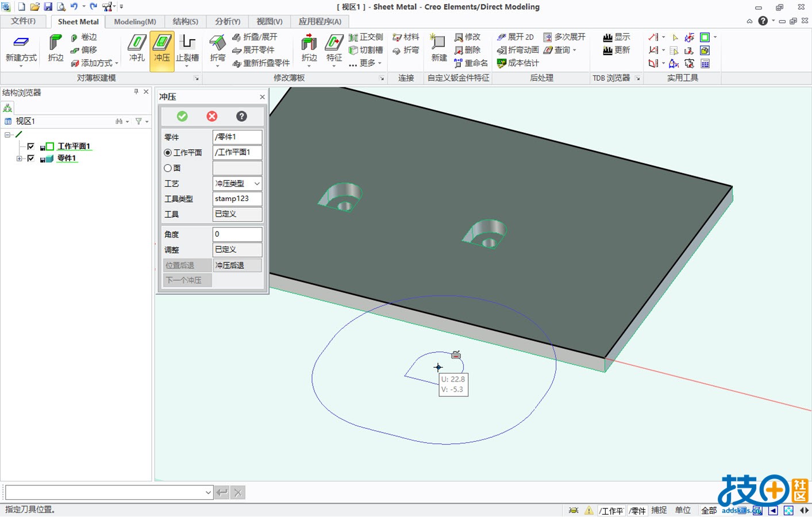Open the 文件(F) menu

(23, 21)
